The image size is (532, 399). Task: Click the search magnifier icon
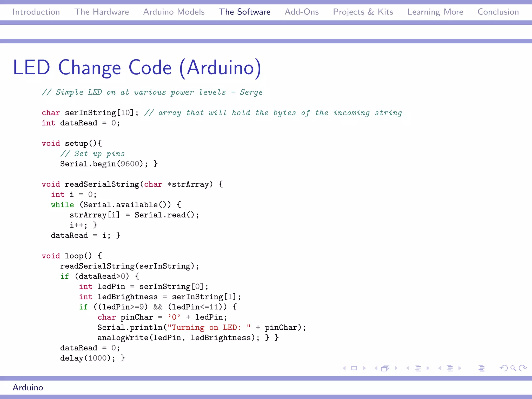click(x=513, y=368)
